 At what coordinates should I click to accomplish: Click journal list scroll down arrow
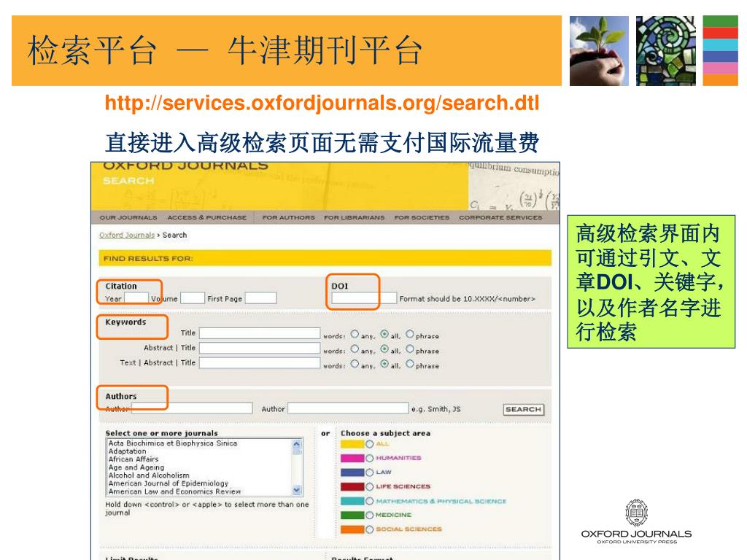297,490
